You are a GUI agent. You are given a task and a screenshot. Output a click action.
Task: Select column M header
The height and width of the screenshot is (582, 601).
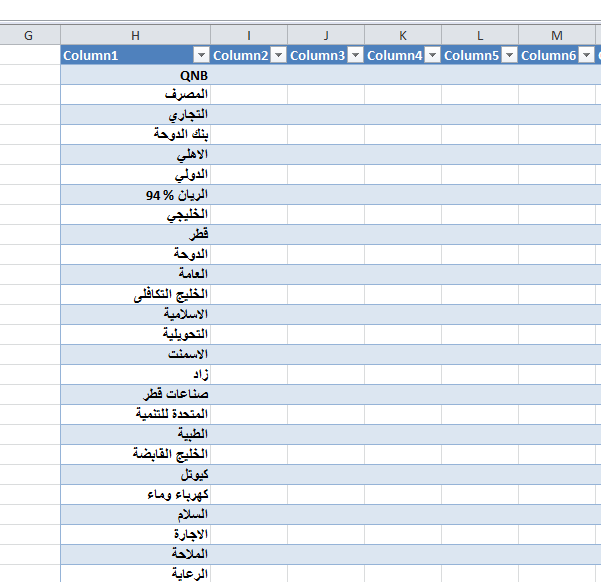tap(557, 35)
